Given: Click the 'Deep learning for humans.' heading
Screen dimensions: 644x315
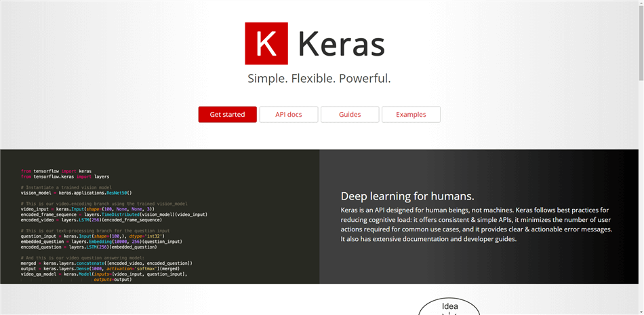Looking at the screenshot, I should 408,196.
